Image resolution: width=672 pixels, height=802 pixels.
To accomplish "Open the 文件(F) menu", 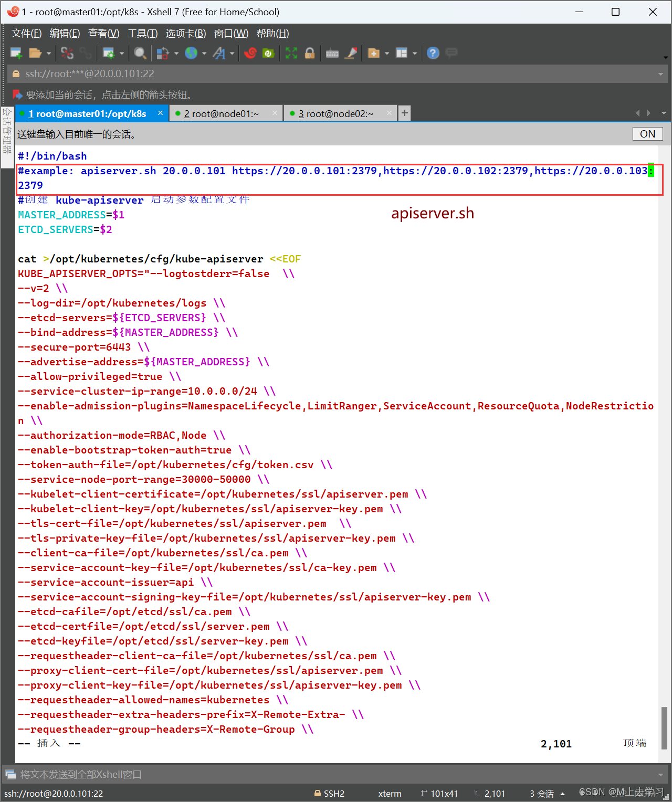I will (27, 34).
